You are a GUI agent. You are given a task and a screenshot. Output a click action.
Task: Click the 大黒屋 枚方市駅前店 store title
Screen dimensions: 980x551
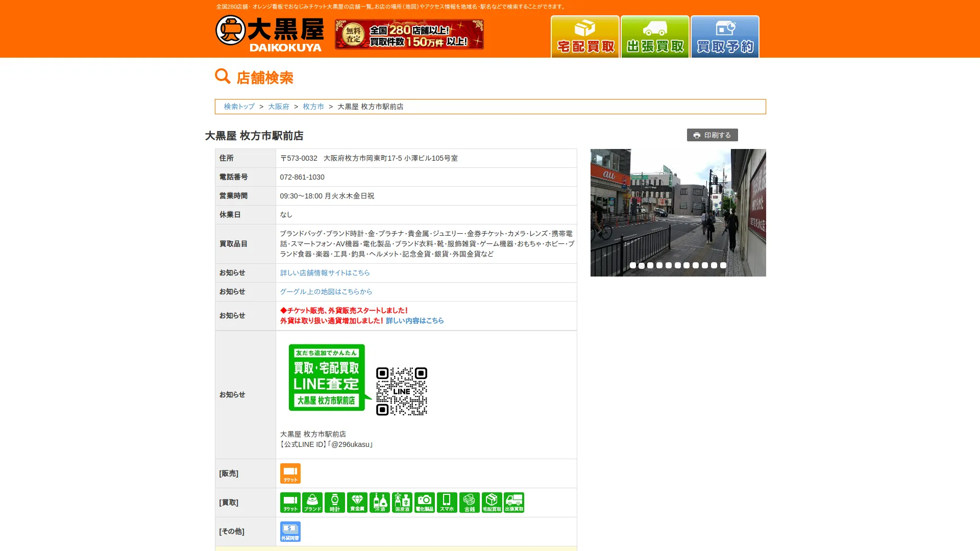click(254, 136)
